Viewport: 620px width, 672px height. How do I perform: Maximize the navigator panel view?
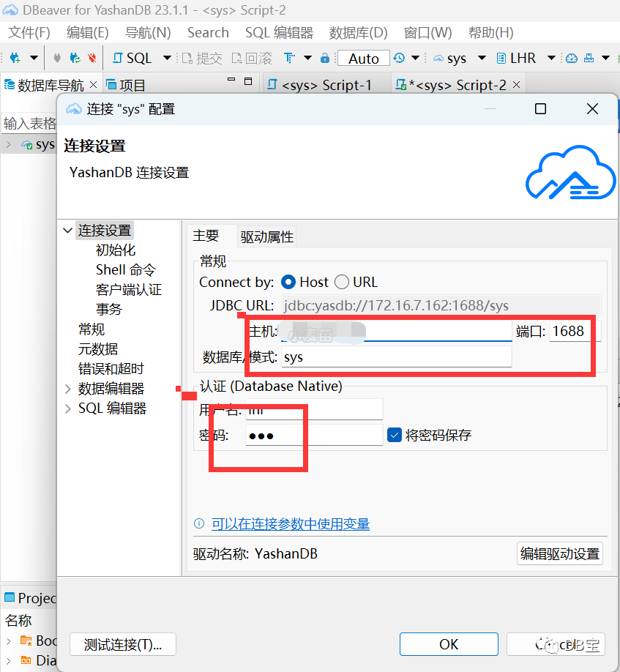point(248,81)
